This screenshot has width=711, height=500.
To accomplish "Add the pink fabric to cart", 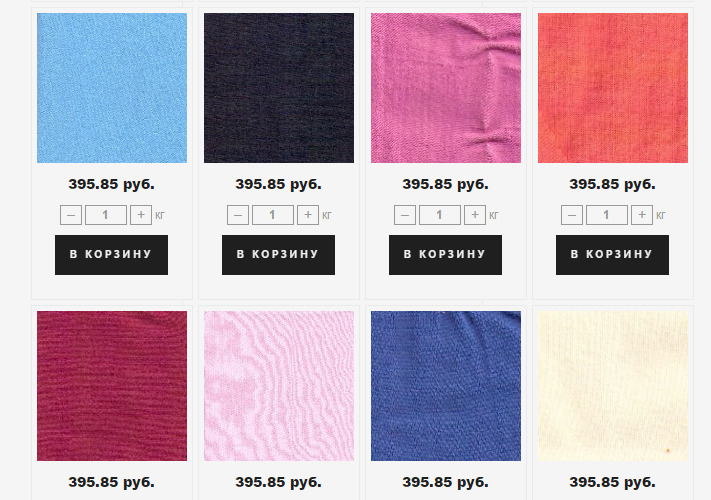I will point(445,255).
